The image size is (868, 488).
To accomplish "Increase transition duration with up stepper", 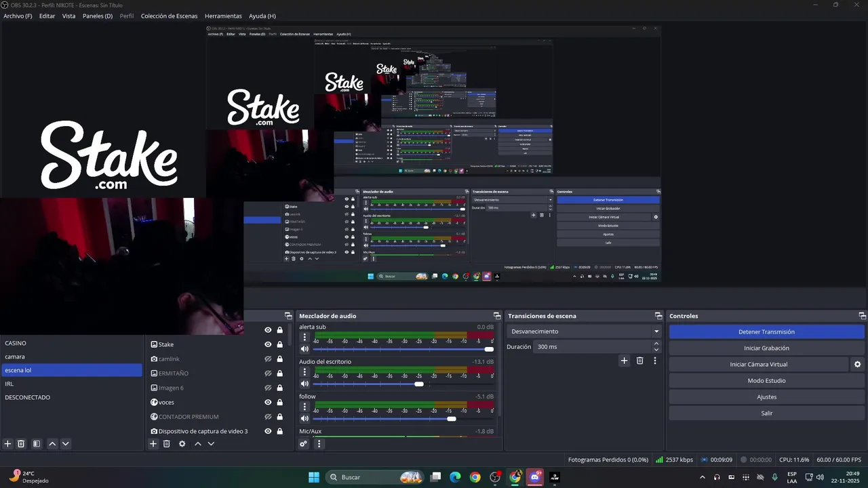I will (x=656, y=344).
